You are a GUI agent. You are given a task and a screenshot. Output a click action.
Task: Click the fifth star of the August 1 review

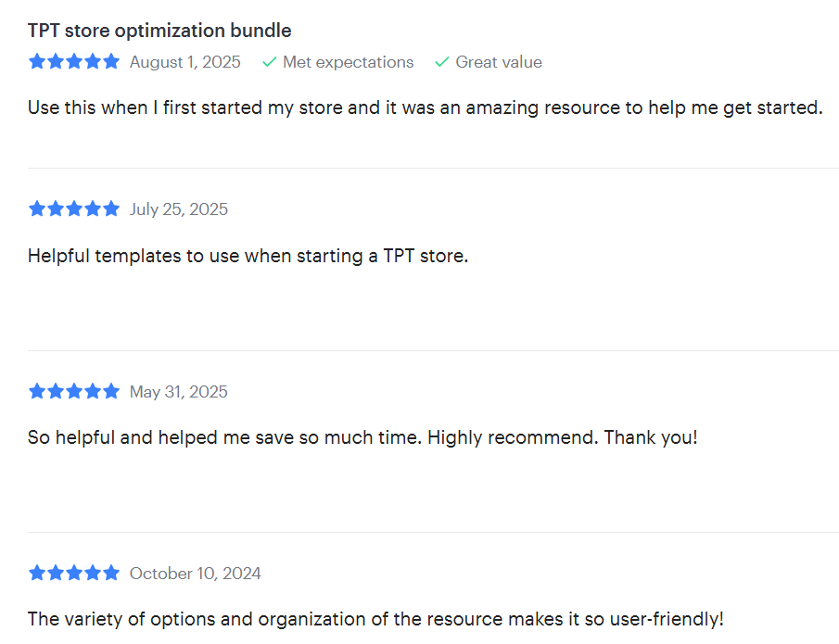click(x=111, y=62)
